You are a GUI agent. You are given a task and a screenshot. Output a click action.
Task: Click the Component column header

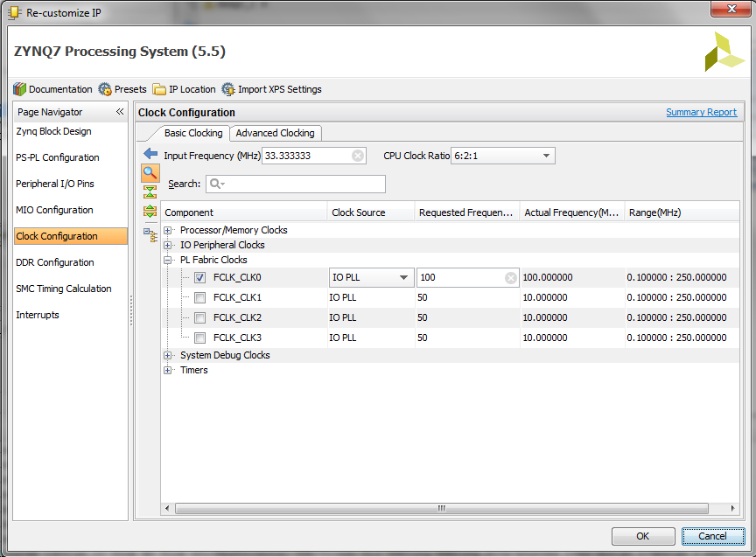click(x=244, y=212)
